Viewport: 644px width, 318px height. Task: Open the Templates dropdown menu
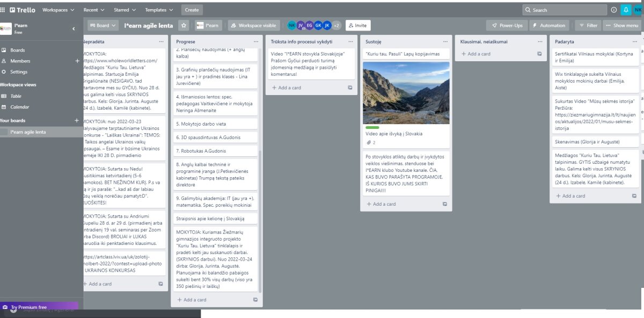159,10
